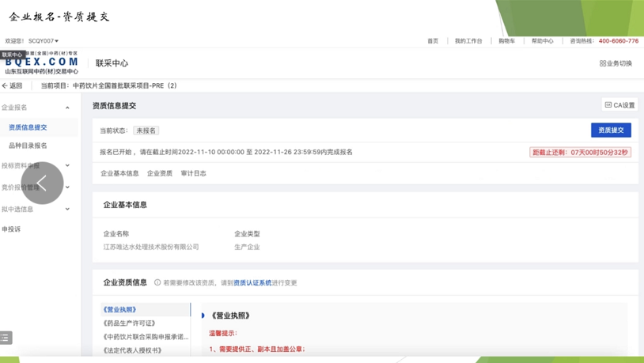This screenshot has height=363, width=644.
Task: Select 品种目录报名 in the sidebar
Action: point(28,146)
